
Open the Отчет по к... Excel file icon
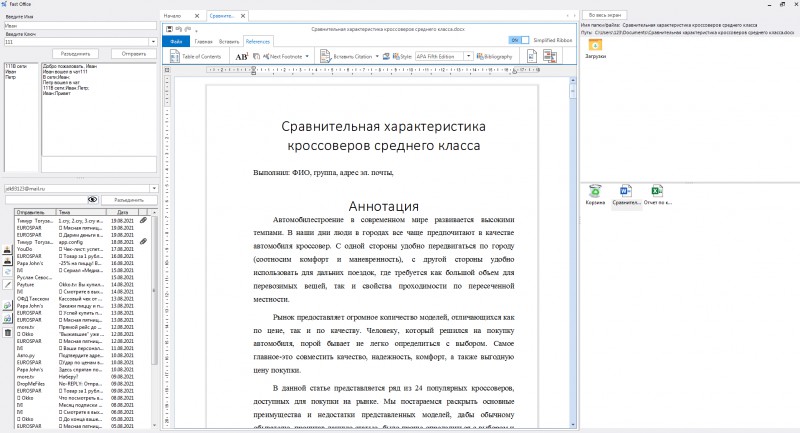pos(657,195)
